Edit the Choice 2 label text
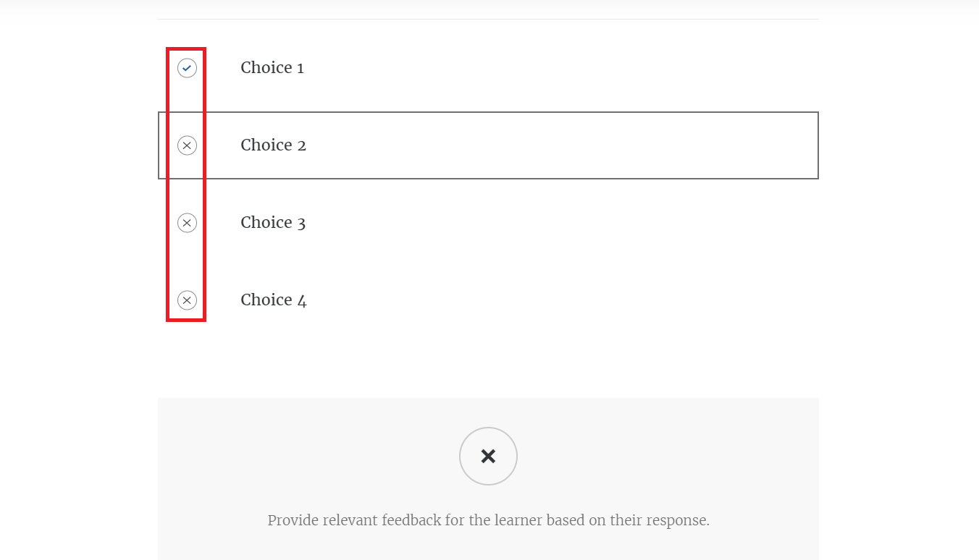This screenshot has height=560, width=979. coord(273,145)
